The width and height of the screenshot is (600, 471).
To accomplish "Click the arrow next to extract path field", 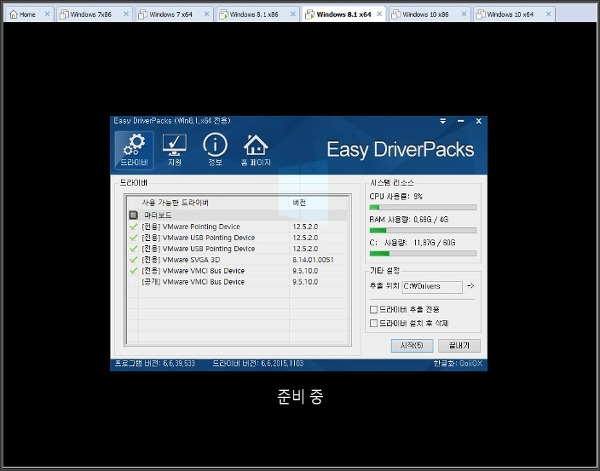I will click(x=471, y=286).
